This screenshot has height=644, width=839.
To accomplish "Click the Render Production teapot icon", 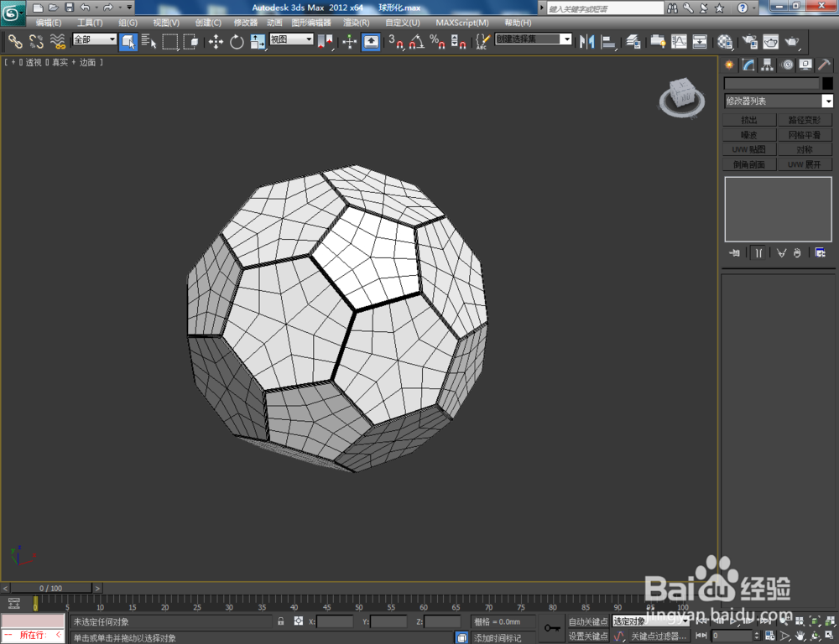I will tap(792, 41).
